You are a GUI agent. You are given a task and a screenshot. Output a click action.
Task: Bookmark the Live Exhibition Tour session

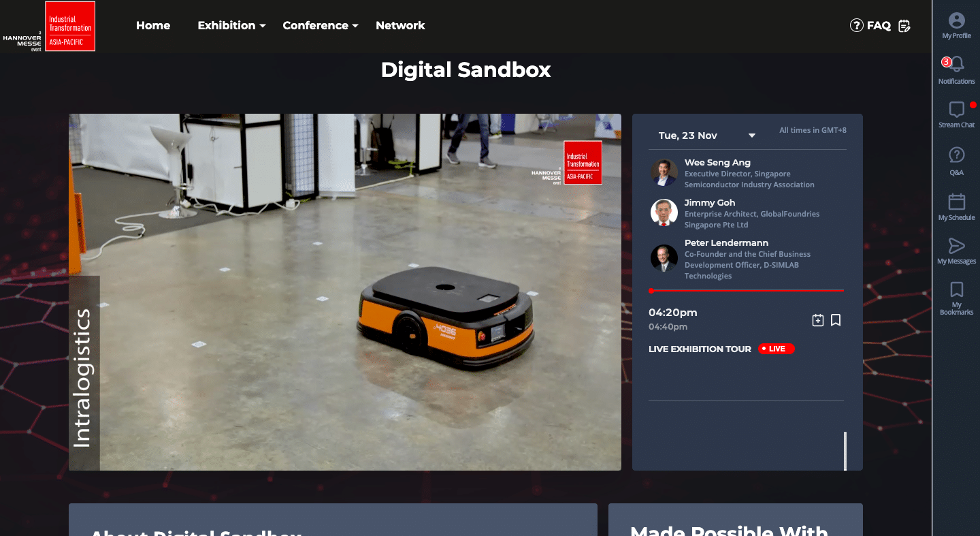coord(836,319)
